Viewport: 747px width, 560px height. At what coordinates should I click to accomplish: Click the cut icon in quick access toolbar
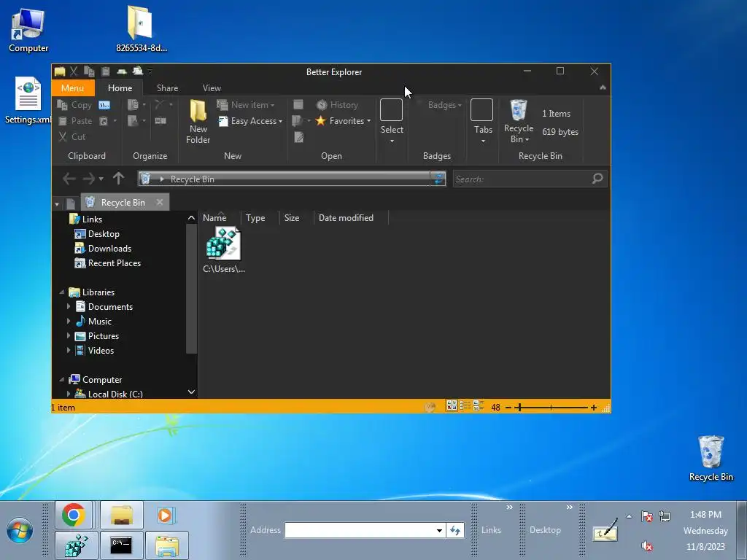click(x=74, y=71)
